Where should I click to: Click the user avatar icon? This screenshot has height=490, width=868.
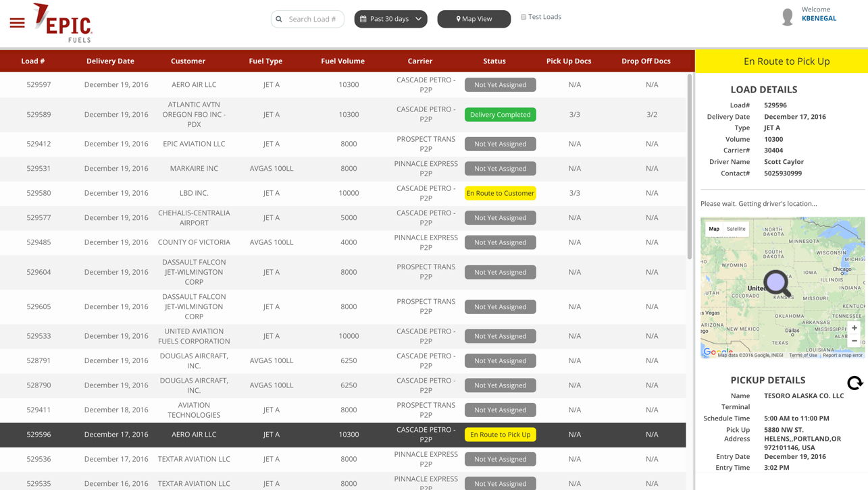788,17
